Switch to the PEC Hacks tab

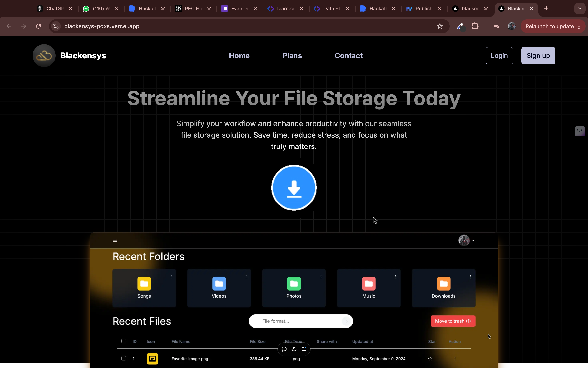[193, 9]
